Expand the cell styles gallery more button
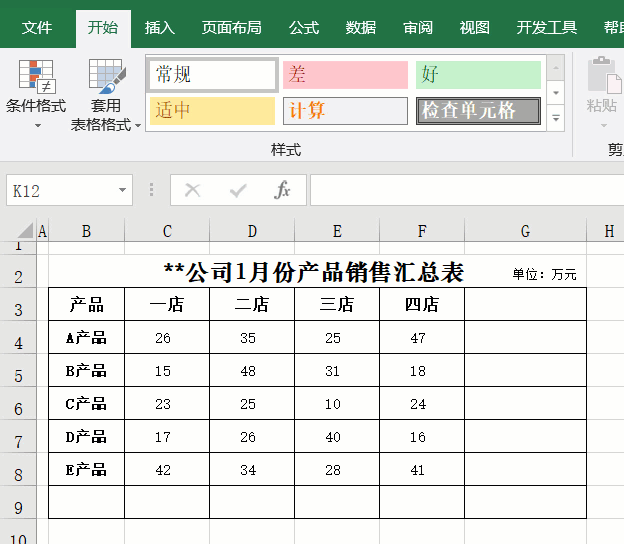Image resolution: width=624 pixels, height=544 pixels. 556,118
